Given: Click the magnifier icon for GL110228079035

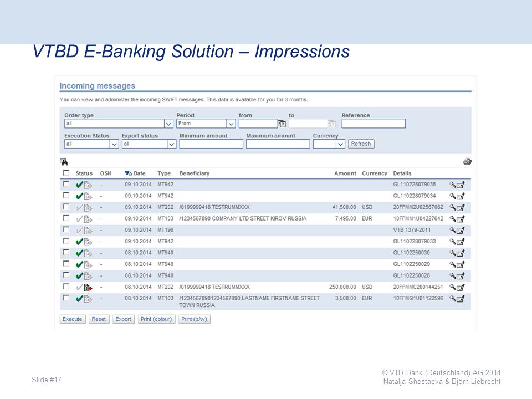Looking at the screenshot, I should coord(453,185).
